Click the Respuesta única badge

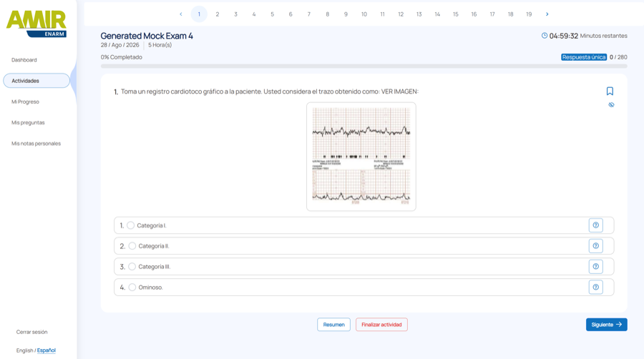[x=584, y=57]
